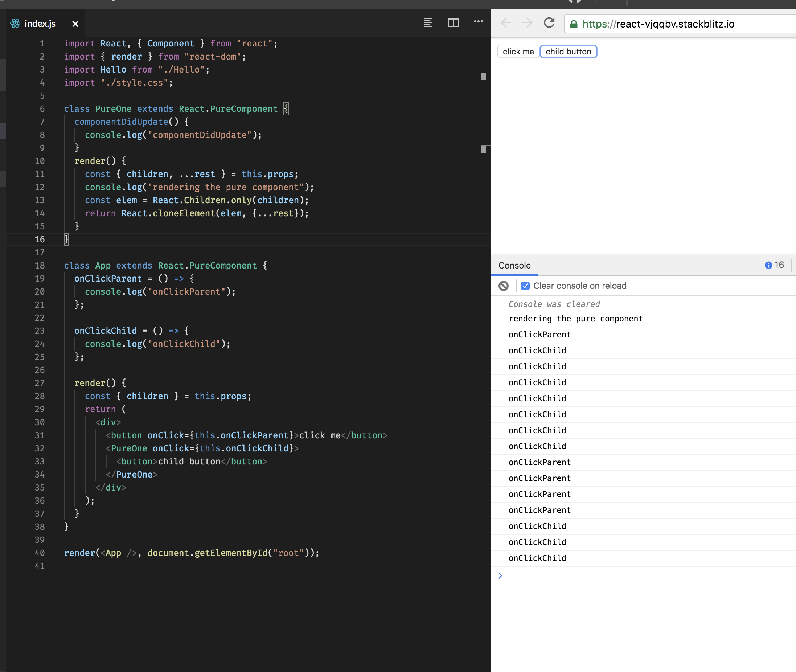Click the info message count icon
This screenshot has height=672, width=796.
pos(768,265)
